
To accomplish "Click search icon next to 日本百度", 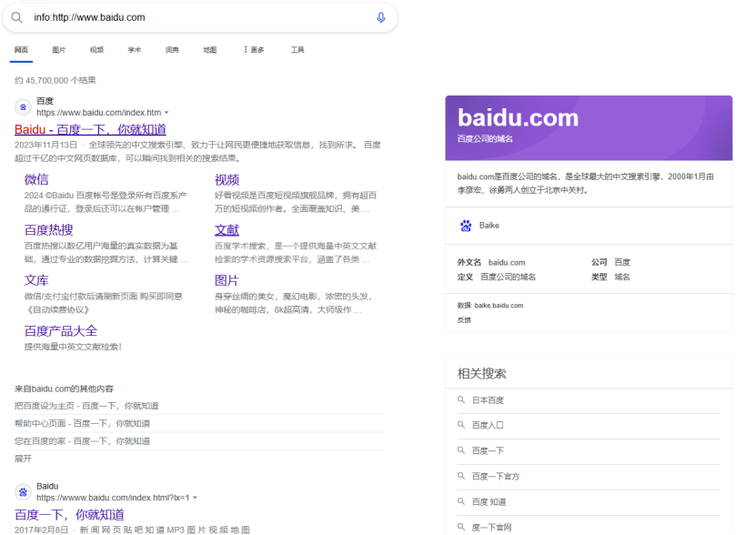I will tap(461, 400).
